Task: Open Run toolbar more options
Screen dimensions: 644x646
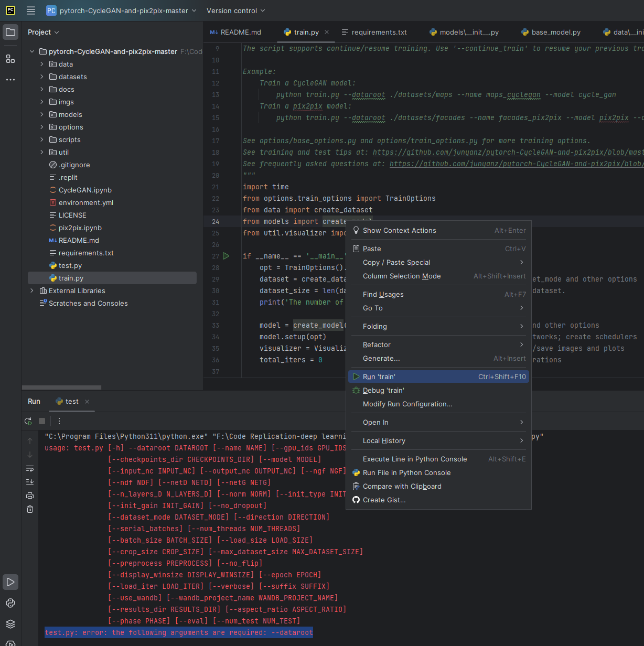Action: pos(59,421)
